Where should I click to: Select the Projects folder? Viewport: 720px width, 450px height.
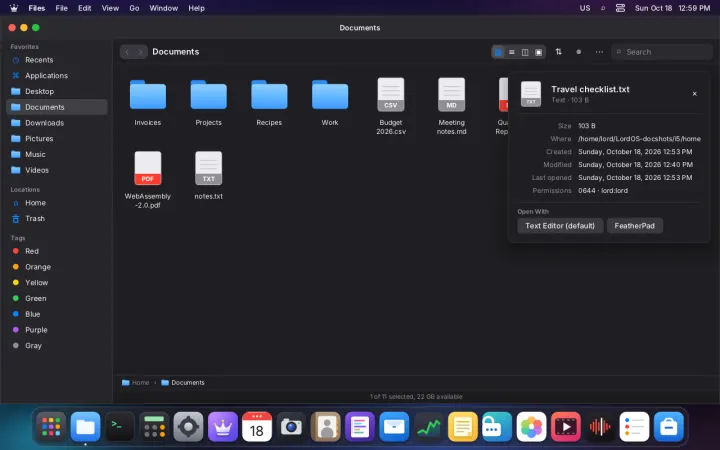point(208,102)
